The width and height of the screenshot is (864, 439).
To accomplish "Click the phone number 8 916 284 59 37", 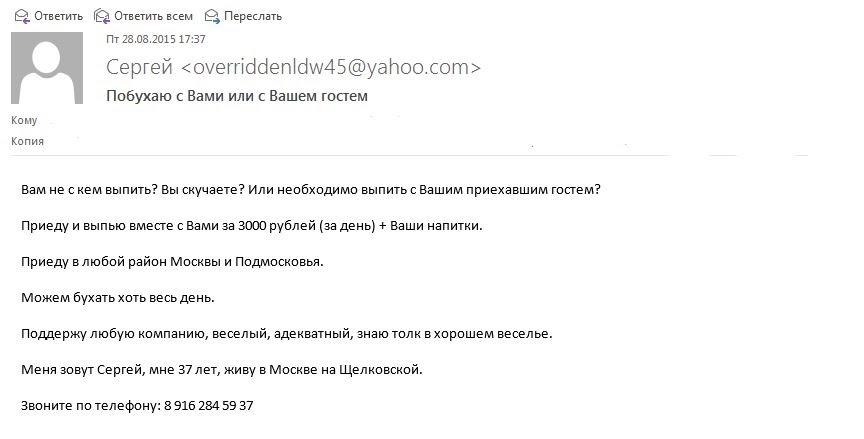I will pos(209,406).
